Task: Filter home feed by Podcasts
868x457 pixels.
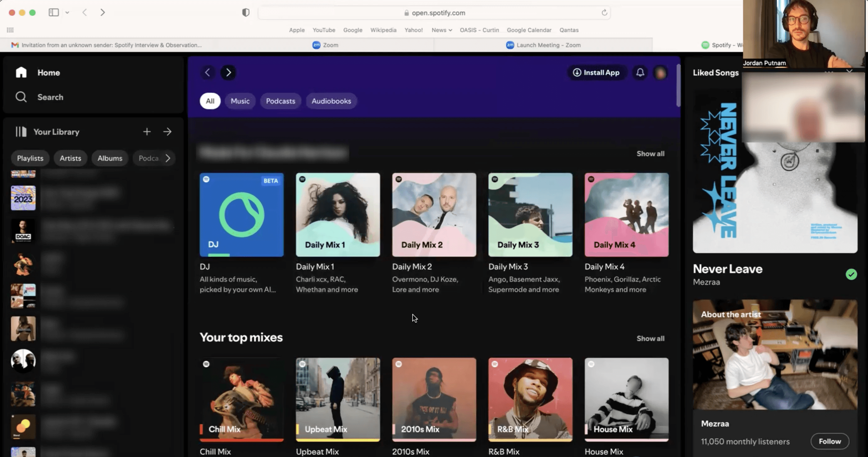Action: click(281, 101)
